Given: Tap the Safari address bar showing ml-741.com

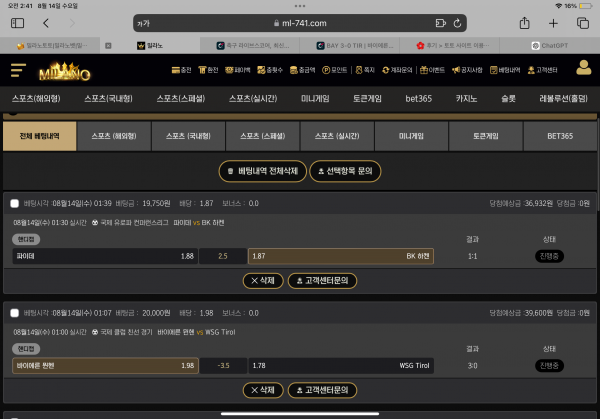Looking at the screenshot, I should 300,23.
